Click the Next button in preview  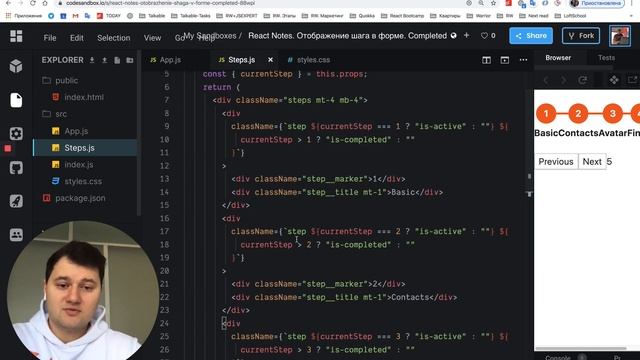click(x=592, y=162)
